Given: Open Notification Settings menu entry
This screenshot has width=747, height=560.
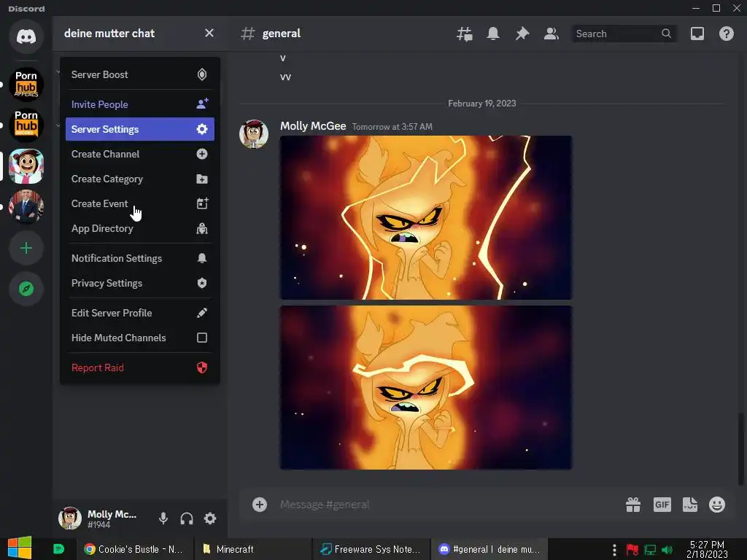Looking at the screenshot, I should coord(139,258).
